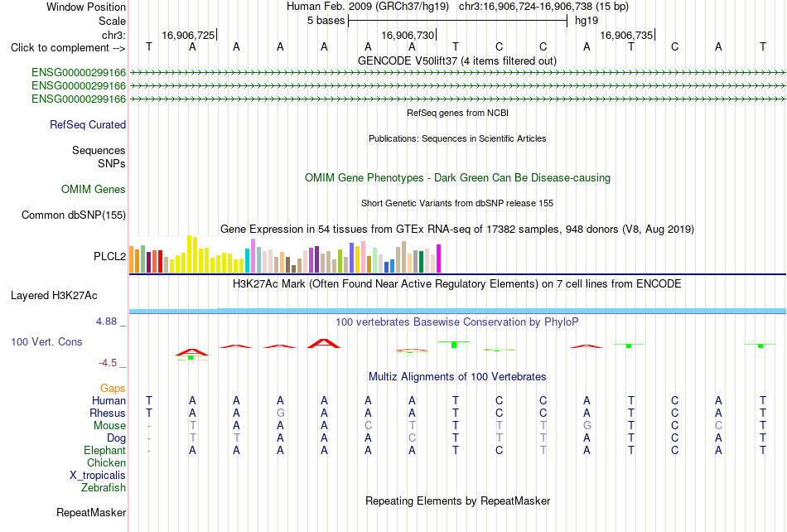The height and width of the screenshot is (532, 787).
Task: Click the magenta GTEx expression bar
Action: (439, 259)
